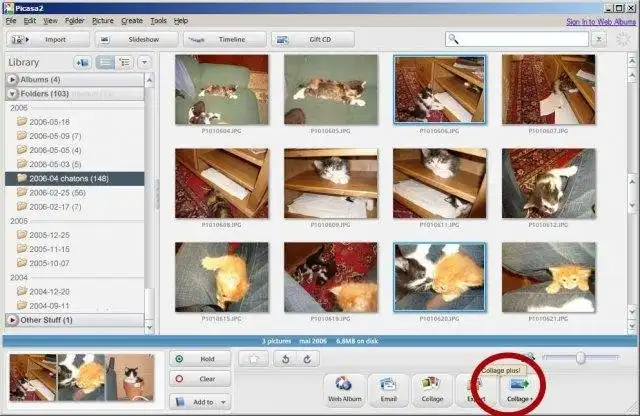Toggle the star rating button
The image size is (640, 416).
[253, 359]
